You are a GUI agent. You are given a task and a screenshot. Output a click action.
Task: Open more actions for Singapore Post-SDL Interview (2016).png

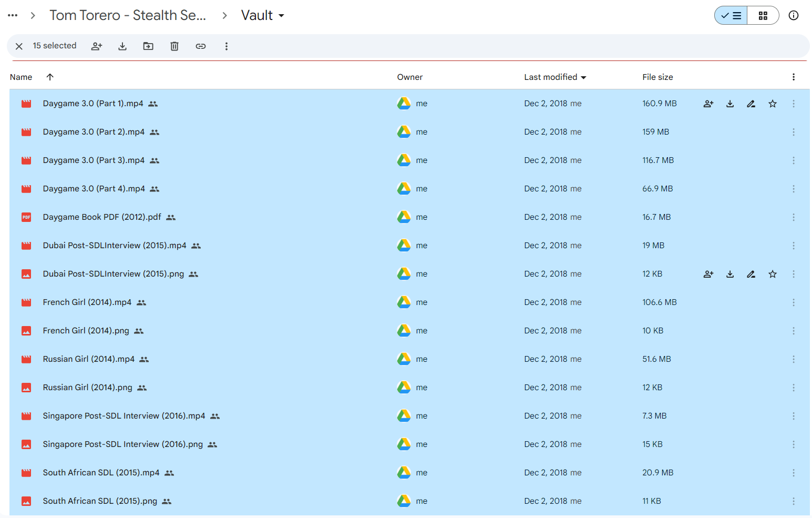[794, 444]
